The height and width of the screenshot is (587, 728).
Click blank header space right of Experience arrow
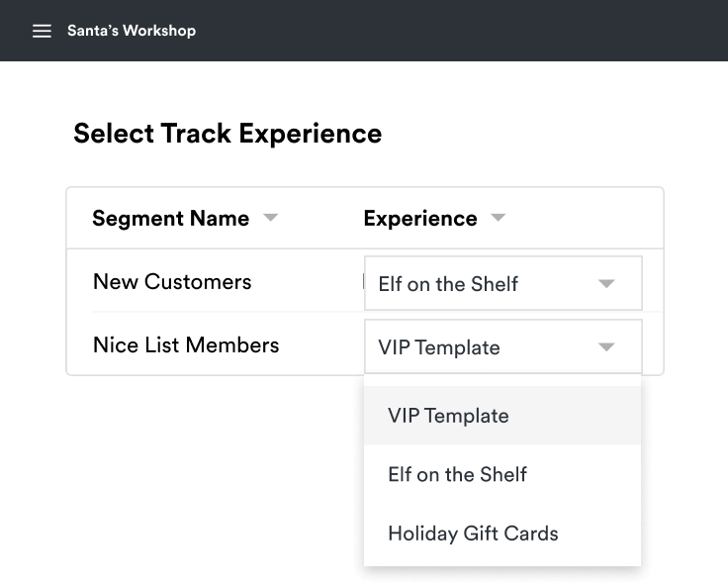584,219
